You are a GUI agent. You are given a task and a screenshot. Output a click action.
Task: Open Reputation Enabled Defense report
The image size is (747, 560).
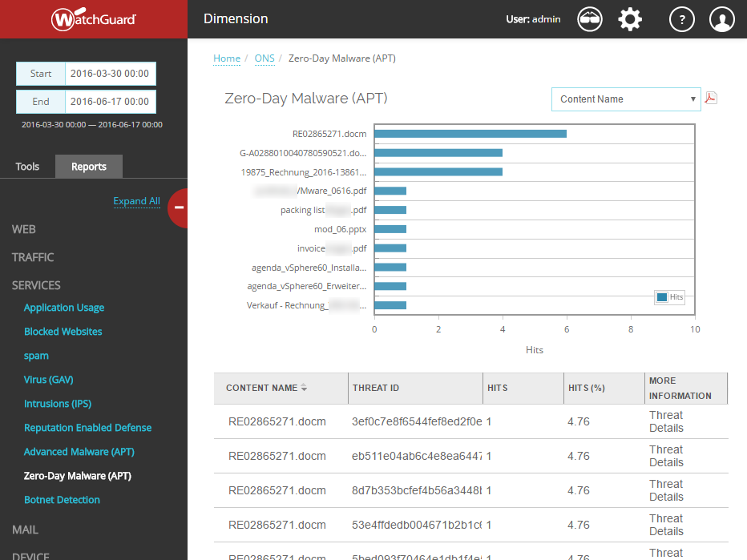click(87, 428)
